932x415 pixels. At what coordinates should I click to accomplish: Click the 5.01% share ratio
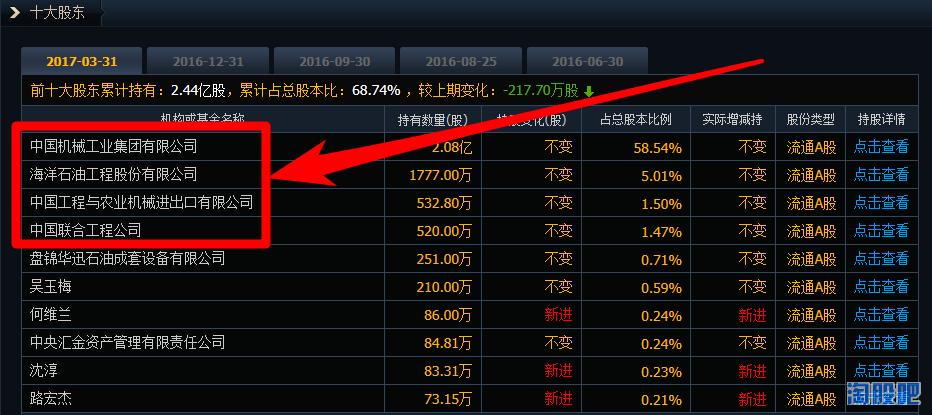(x=661, y=175)
